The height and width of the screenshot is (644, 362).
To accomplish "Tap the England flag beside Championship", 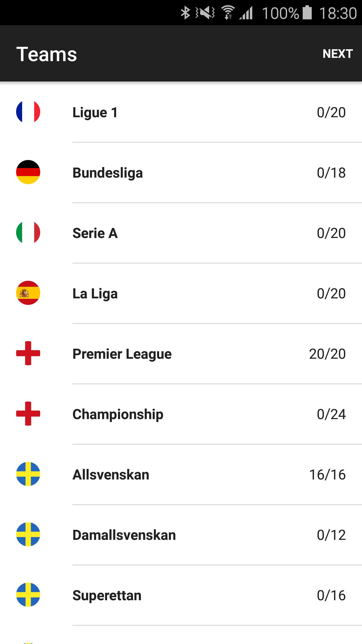I will (x=28, y=414).
